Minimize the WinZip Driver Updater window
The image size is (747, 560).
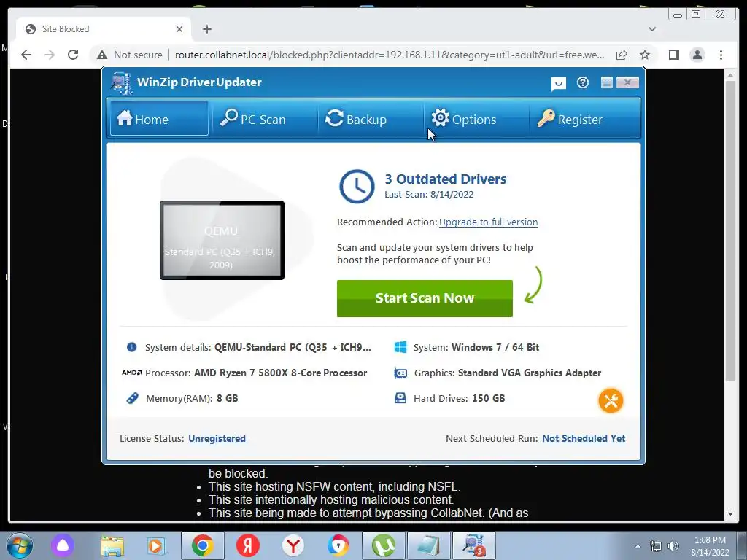(x=606, y=82)
